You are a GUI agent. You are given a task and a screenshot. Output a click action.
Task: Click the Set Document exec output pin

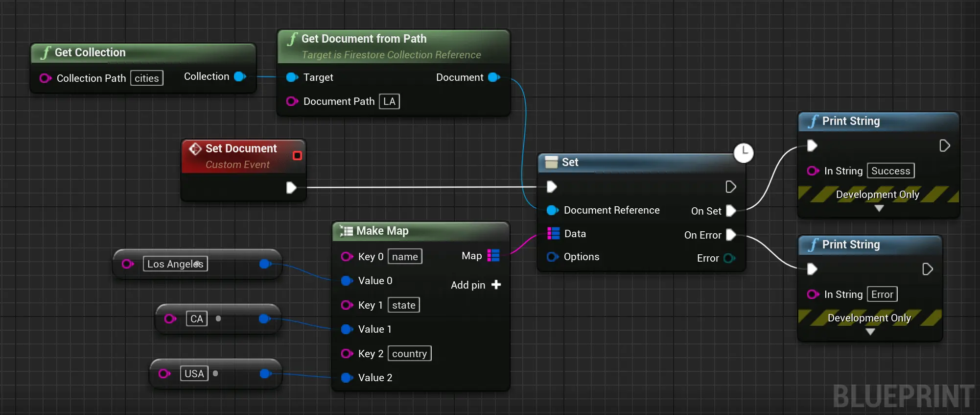(291, 188)
